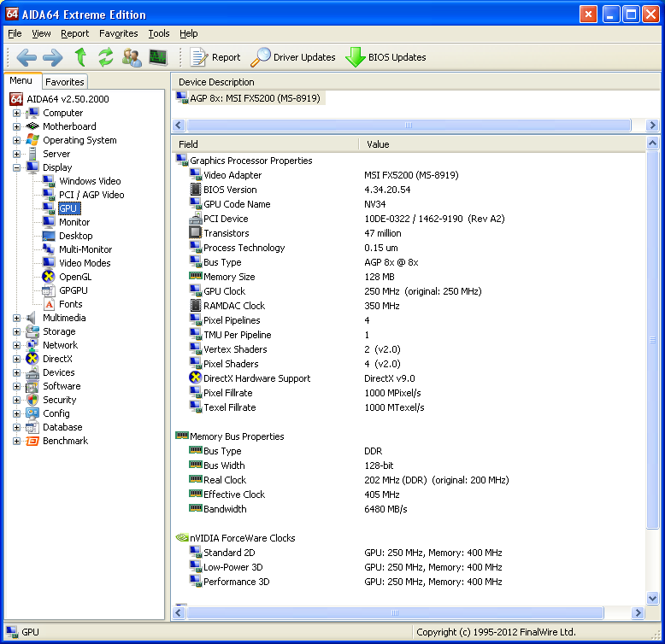Click the DirectX tree icon
This screenshot has width=665, height=644.
tap(32, 359)
